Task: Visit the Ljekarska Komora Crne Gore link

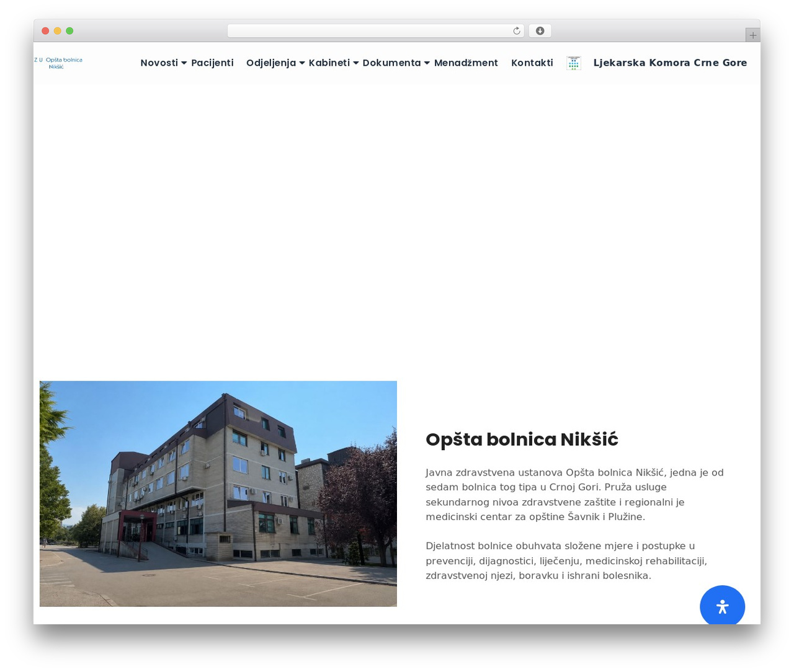Action: [x=670, y=63]
